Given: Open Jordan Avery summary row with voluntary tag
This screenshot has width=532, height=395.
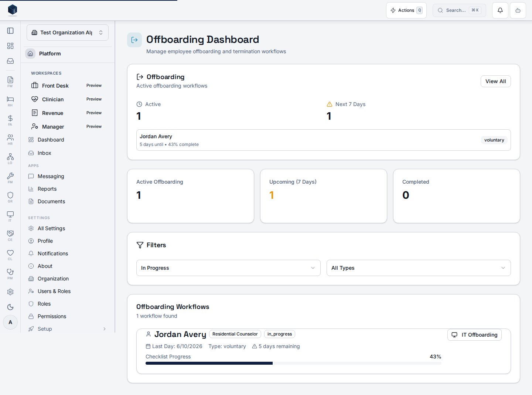Looking at the screenshot, I should pos(324,140).
